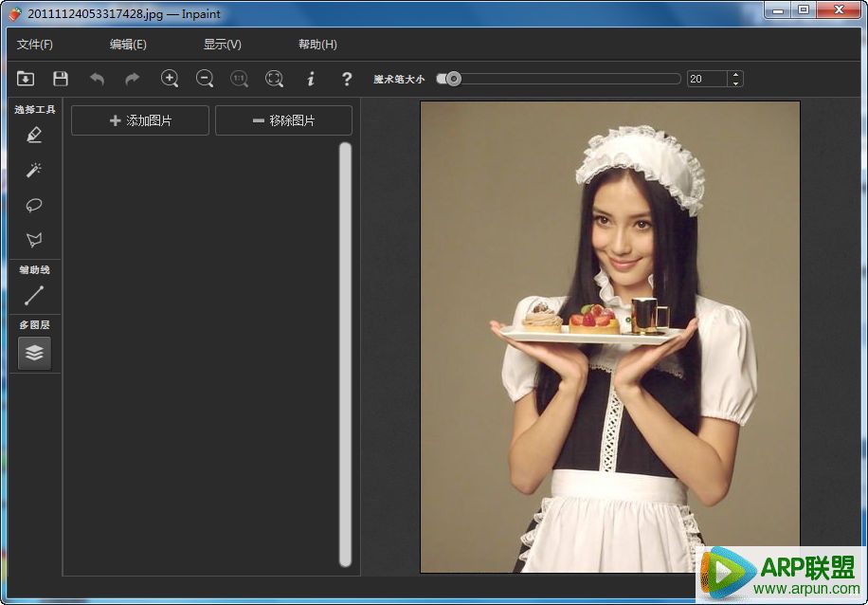868x605 pixels.
Task: Toggle the multi-layer panel button
Action: point(34,353)
